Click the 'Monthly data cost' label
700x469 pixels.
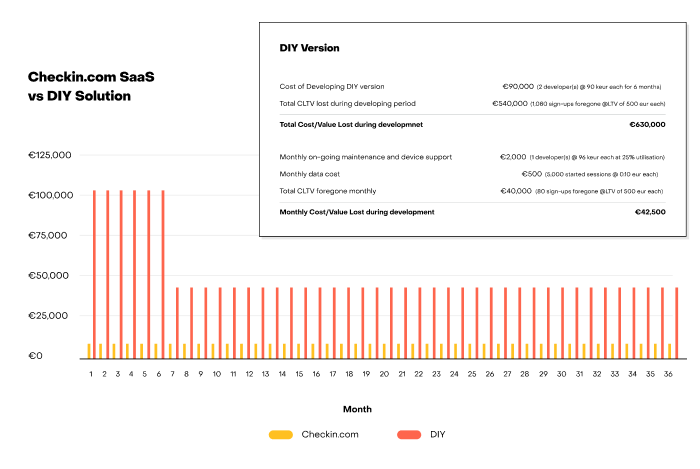pos(309,174)
